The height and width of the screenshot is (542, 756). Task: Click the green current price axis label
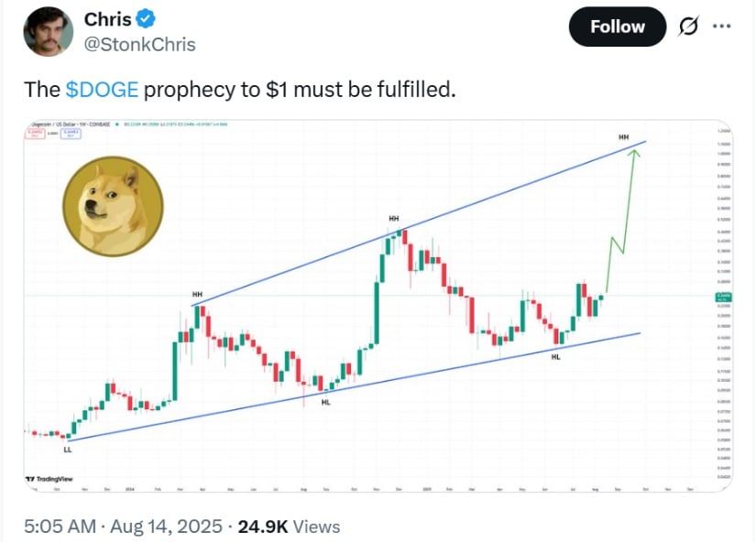coord(724,298)
